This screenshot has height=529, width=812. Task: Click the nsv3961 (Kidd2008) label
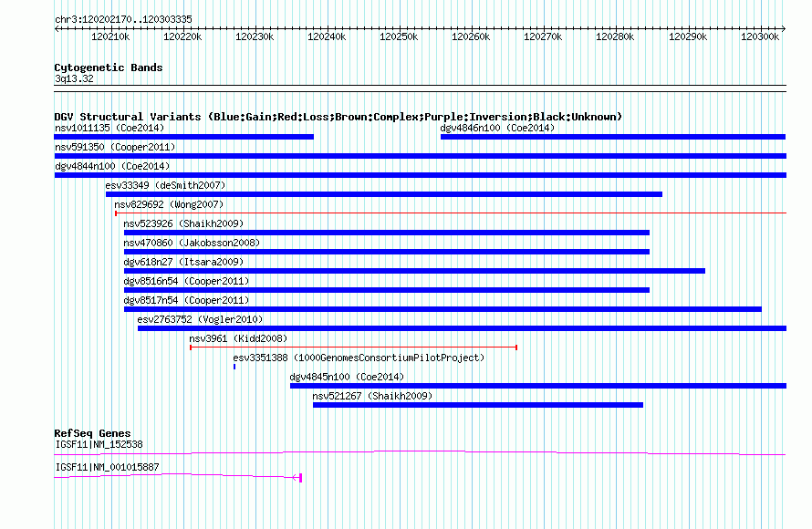pos(238,338)
